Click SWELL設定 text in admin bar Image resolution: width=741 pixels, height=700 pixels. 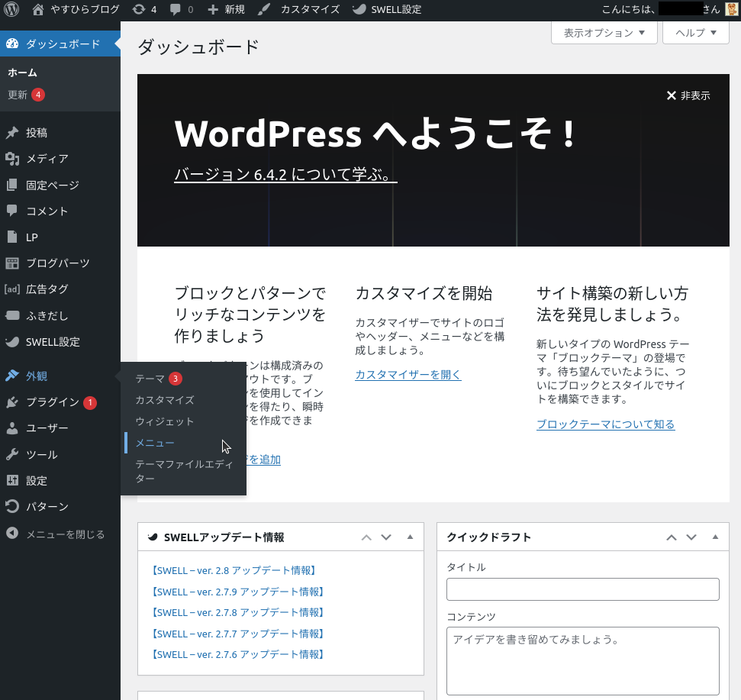(x=396, y=9)
